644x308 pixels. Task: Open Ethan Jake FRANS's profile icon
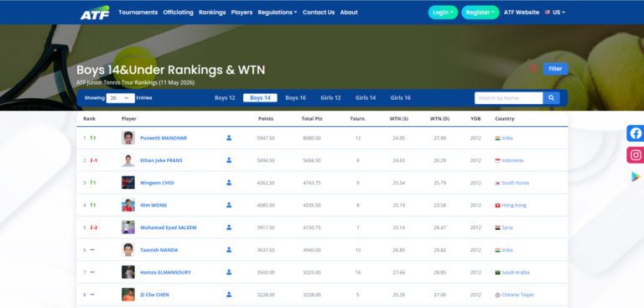(x=229, y=160)
